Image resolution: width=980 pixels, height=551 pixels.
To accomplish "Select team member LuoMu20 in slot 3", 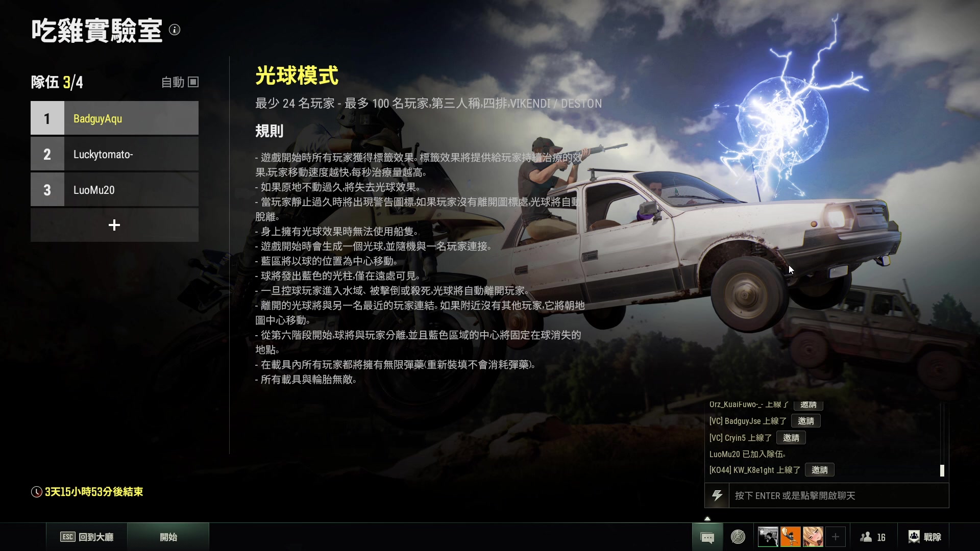I will [x=114, y=189].
